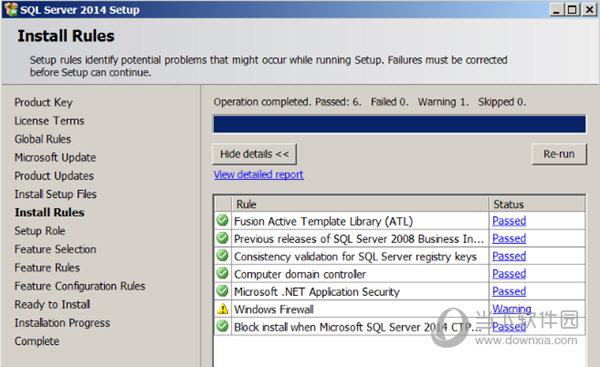Open Passed status for Fusion Active Template Library
Viewport: 600px width, 367px height.
[x=509, y=221]
